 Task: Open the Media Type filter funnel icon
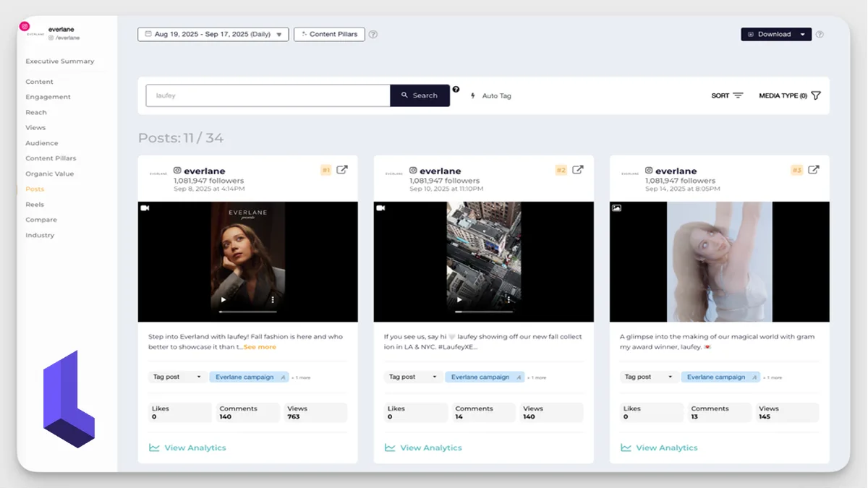[x=816, y=95]
